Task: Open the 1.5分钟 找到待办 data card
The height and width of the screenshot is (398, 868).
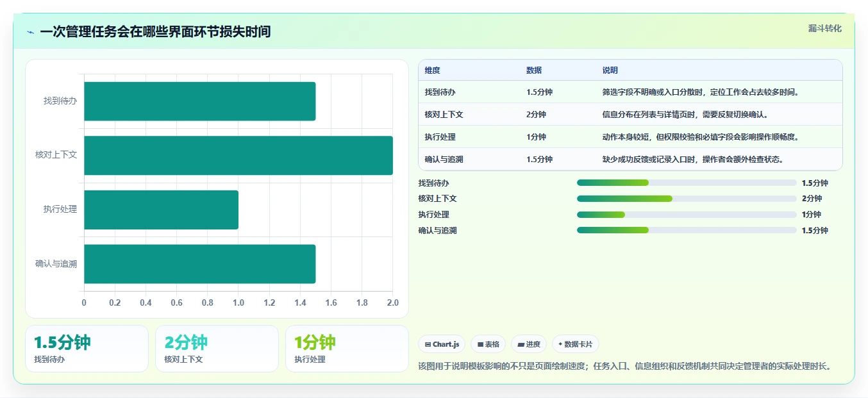Action: coord(87,349)
